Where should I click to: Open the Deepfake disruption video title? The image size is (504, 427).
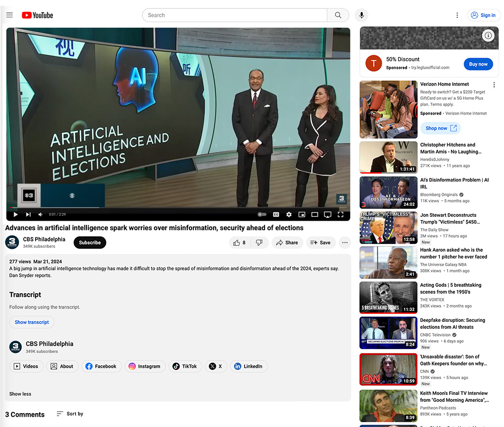[x=453, y=324]
